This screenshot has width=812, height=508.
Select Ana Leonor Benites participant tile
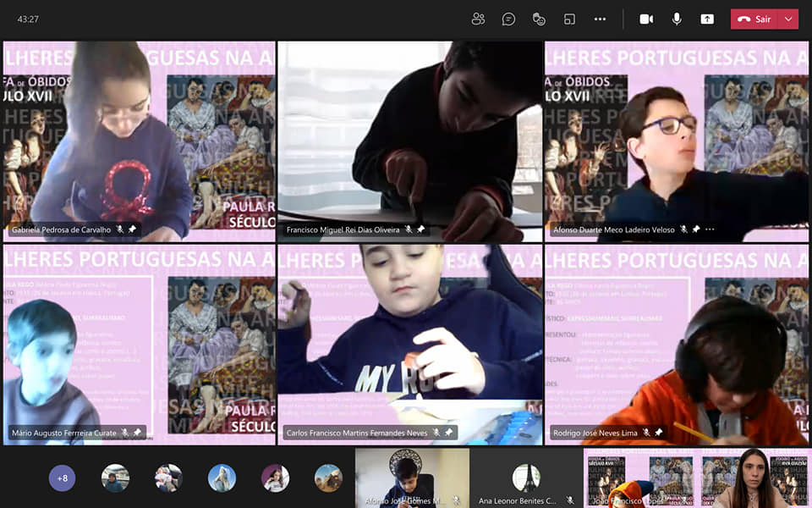click(526, 478)
